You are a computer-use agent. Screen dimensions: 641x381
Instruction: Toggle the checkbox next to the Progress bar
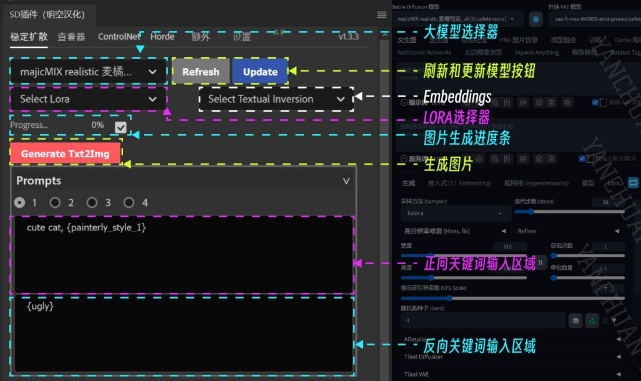121,128
